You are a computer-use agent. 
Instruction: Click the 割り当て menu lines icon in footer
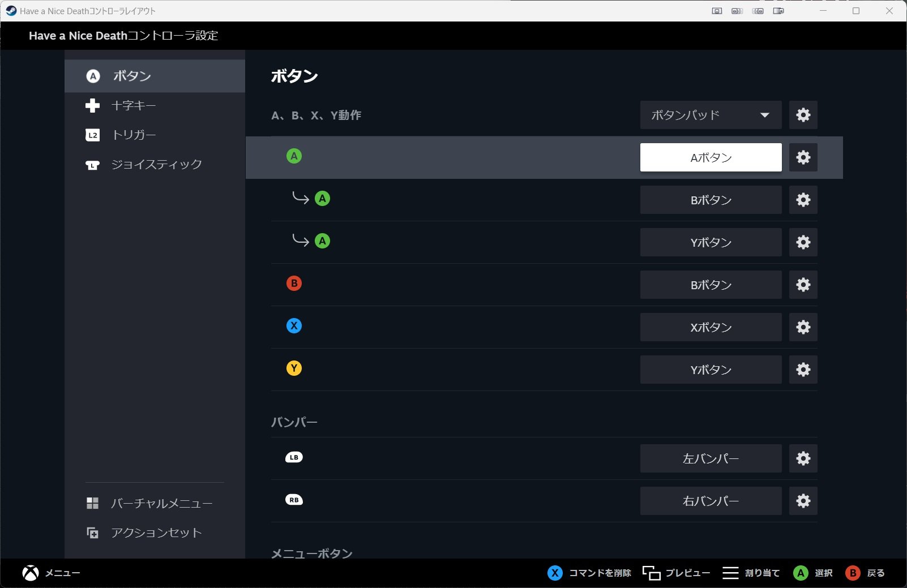pos(731,573)
